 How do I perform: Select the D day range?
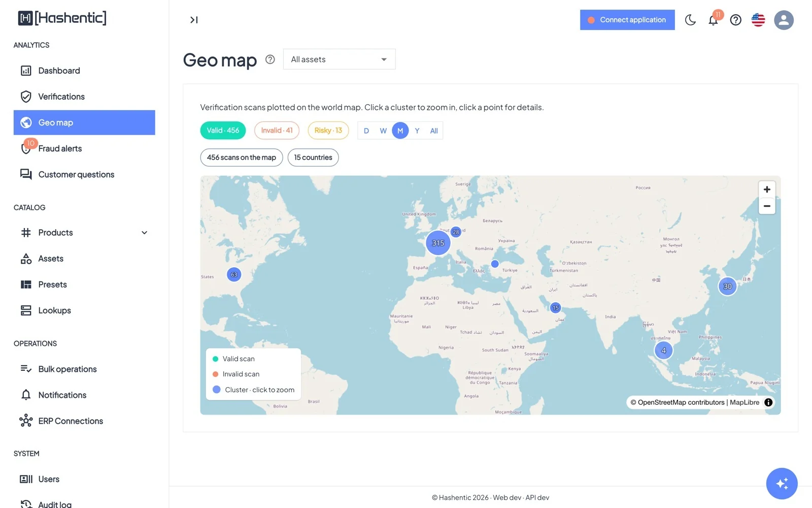coord(366,131)
